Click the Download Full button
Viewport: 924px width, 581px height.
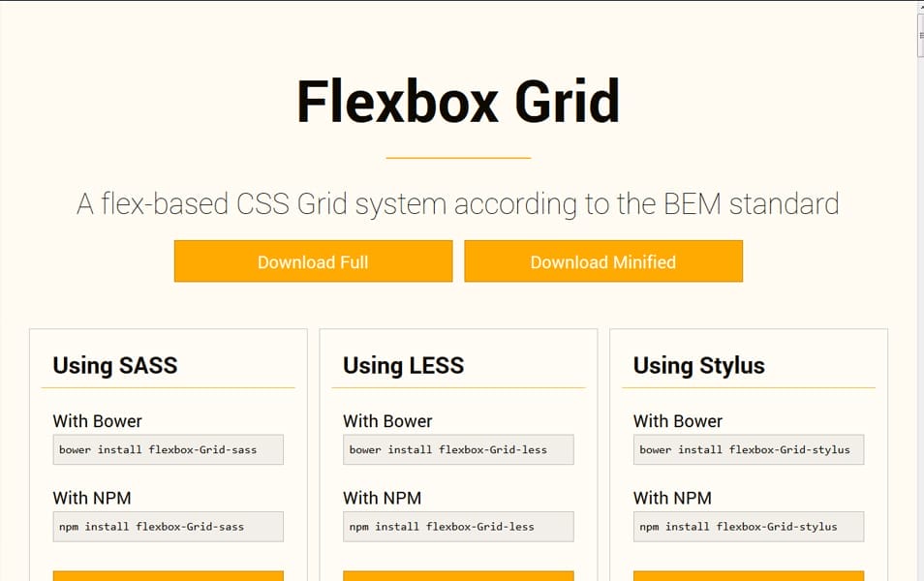pos(313,261)
